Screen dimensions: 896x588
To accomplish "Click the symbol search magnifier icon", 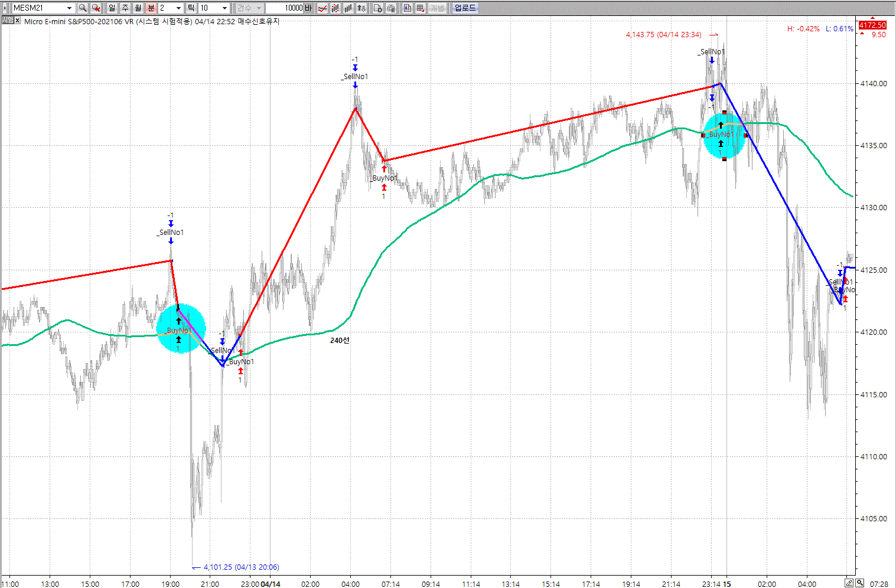I will coord(83,8).
